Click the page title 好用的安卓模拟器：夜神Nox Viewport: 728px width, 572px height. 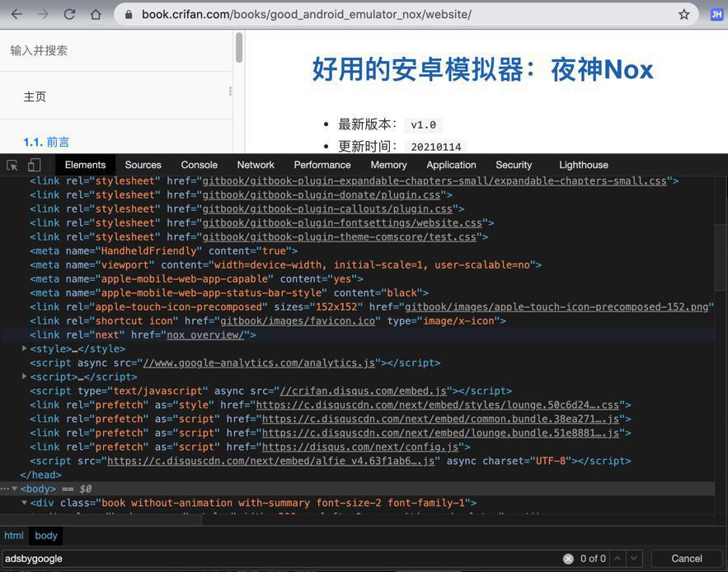click(482, 69)
